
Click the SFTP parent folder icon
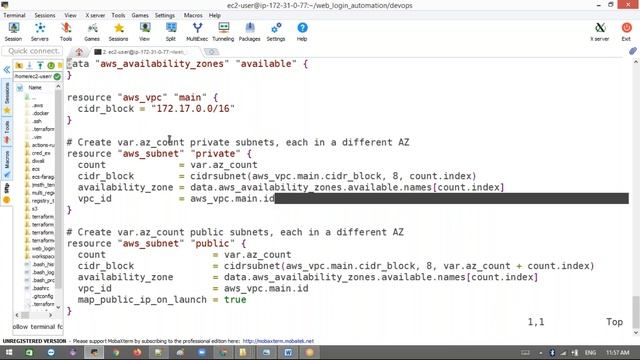pos(19,65)
